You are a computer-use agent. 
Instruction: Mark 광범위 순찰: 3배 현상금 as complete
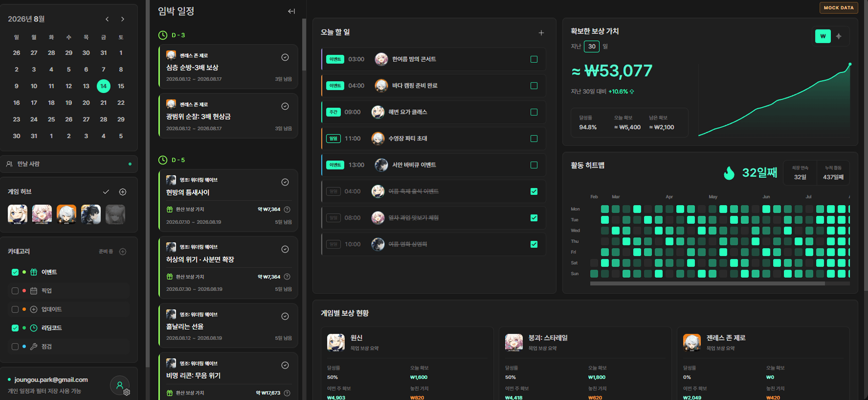(x=285, y=106)
